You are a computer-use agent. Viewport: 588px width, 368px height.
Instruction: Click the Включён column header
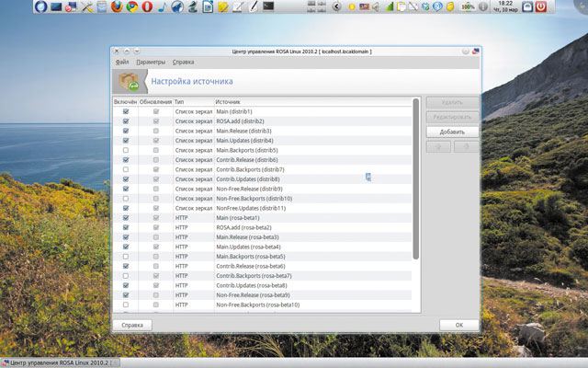coord(125,102)
